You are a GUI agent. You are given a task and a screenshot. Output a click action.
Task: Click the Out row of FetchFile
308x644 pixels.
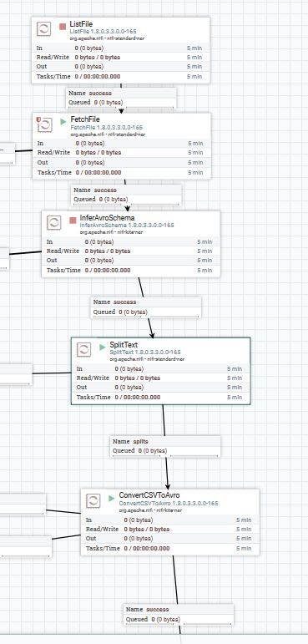pos(122,163)
